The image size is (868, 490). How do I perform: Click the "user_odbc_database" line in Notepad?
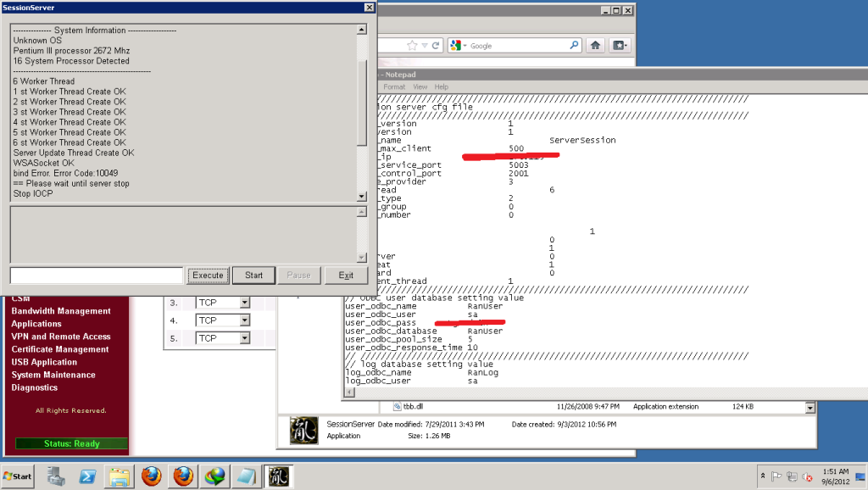(424, 331)
